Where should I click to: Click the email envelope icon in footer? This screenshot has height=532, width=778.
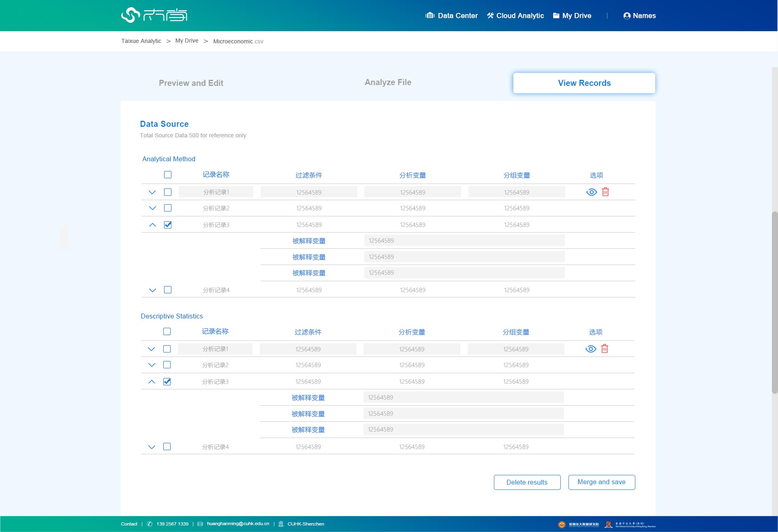pos(200,524)
